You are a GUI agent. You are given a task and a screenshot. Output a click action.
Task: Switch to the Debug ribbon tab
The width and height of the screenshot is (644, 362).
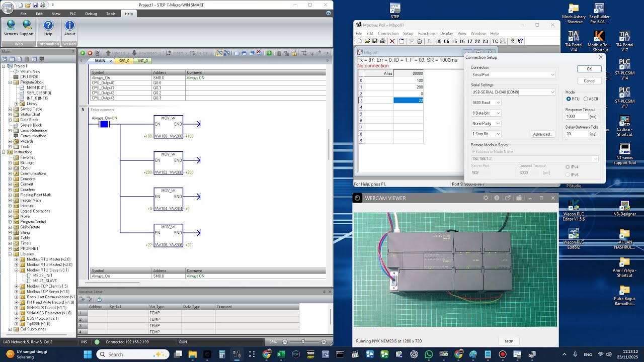click(91, 14)
